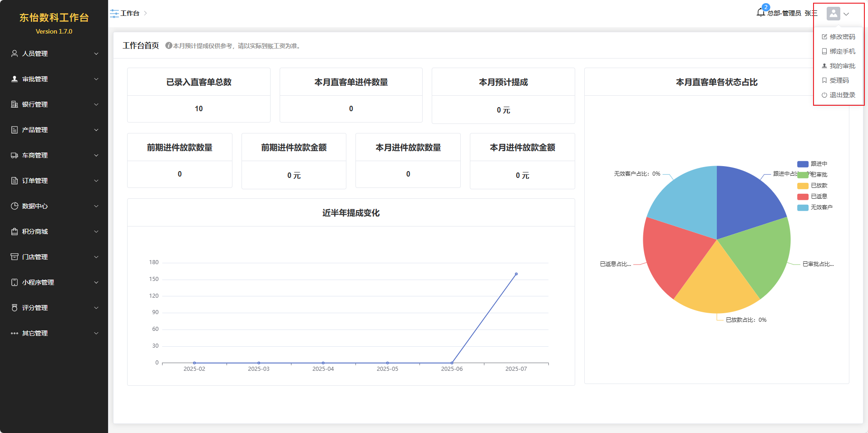Hide 无效客户 series via legend
Image resolution: width=868 pixels, height=433 pixels.
[814, 207]
